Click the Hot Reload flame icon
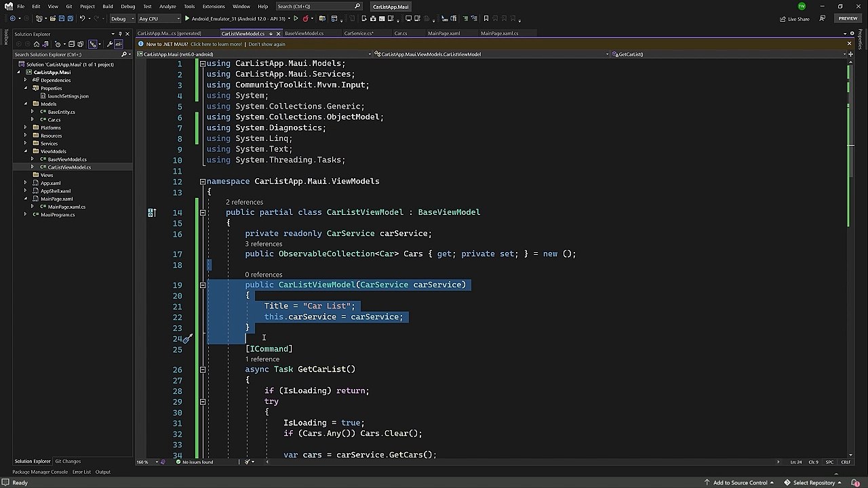The width and height of the screenshot is (868, 488). (x=305, y=18)
